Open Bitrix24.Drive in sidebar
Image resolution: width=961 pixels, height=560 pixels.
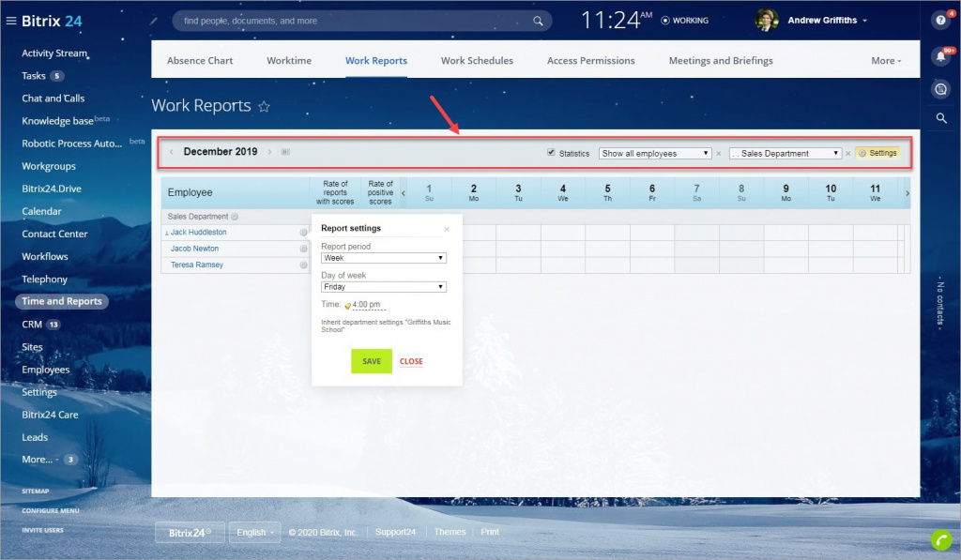point(52,189)
